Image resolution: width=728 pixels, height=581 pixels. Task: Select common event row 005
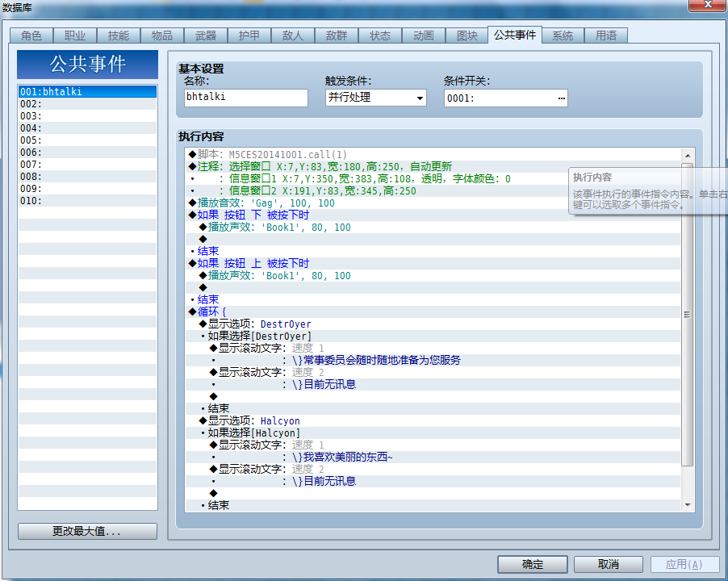[x=87, y=140]
